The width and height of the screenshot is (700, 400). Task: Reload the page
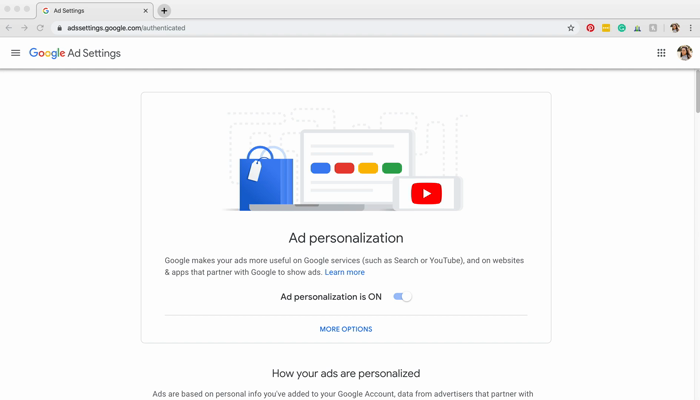click(x=40, y=28)
